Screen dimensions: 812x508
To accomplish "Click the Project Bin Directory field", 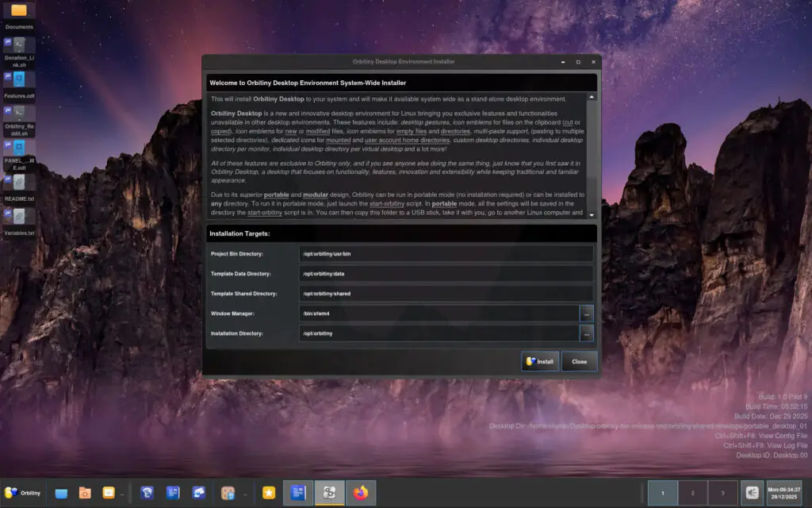I will coord(446,254).
